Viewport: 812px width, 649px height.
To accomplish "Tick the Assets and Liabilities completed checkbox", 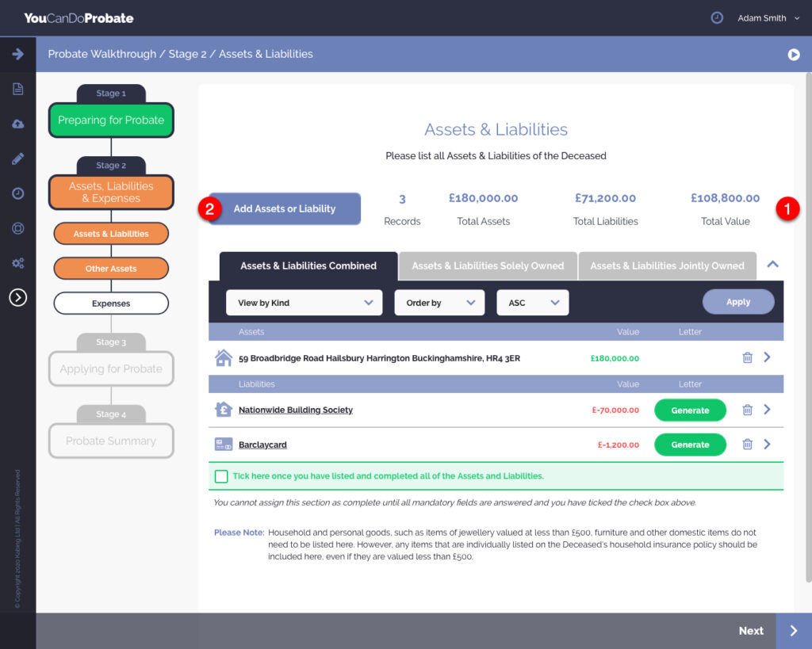I will [x=221, y=476].
